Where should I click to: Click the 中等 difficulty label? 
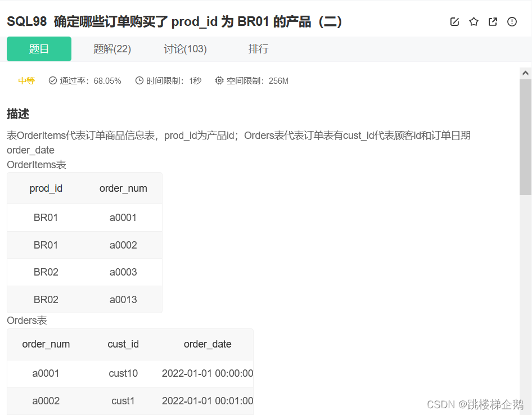click(x=26, y=81)
